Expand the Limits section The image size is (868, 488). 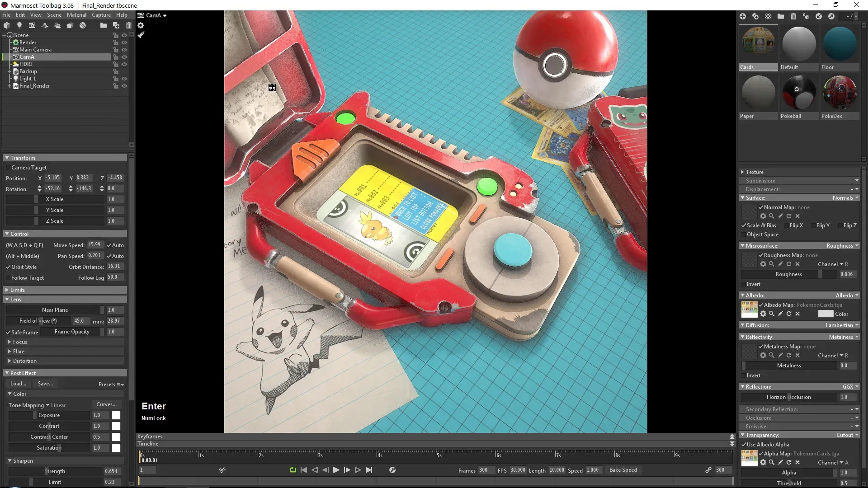tap(7, 290)
